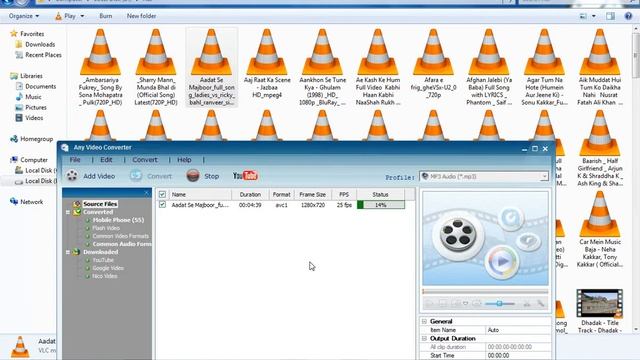Image resolution: width=640 pixels, height=360 pixels.
Task: Select Common Audio Formats category
Action: tap(122, 244)
